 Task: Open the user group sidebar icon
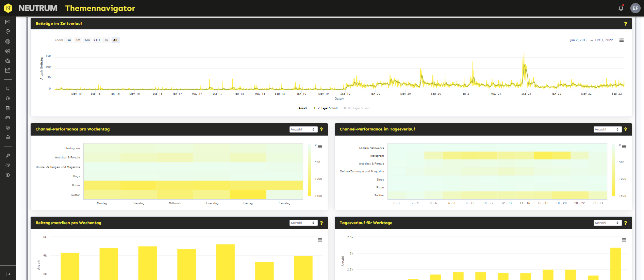click(x=8, y=165)
